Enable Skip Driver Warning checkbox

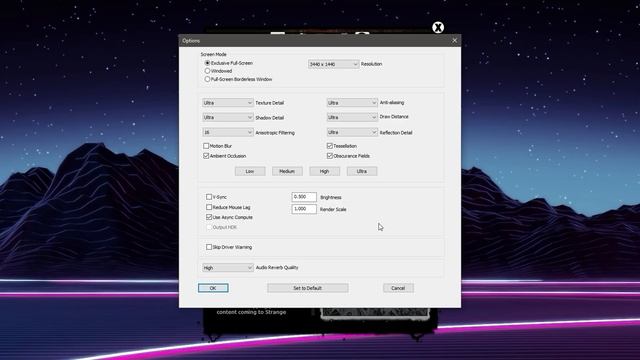click(x=209, y=247)
